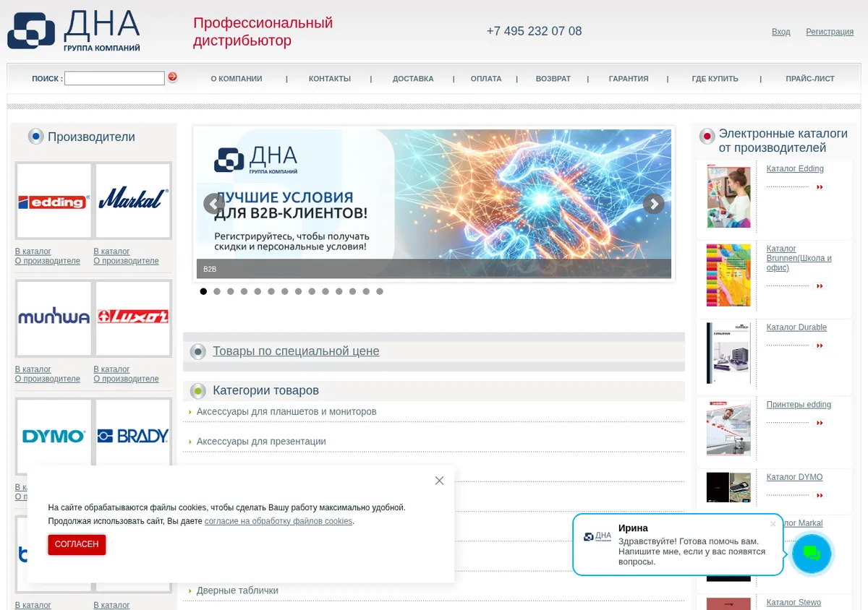Jump to the last carousel dot
The width and height of the screenshot is (868, 610).
[x=380, y=291]
